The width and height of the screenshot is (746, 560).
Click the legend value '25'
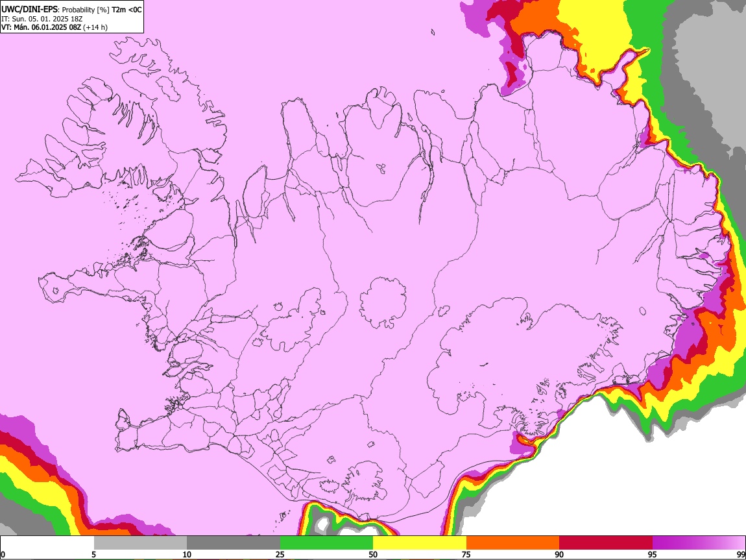(x=280, y=555)
